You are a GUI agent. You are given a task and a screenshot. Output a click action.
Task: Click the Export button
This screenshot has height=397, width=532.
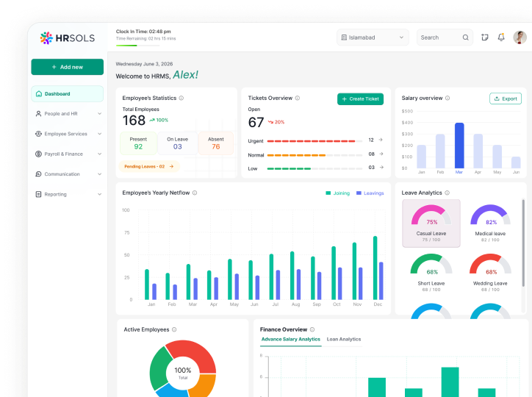[506, 99]
